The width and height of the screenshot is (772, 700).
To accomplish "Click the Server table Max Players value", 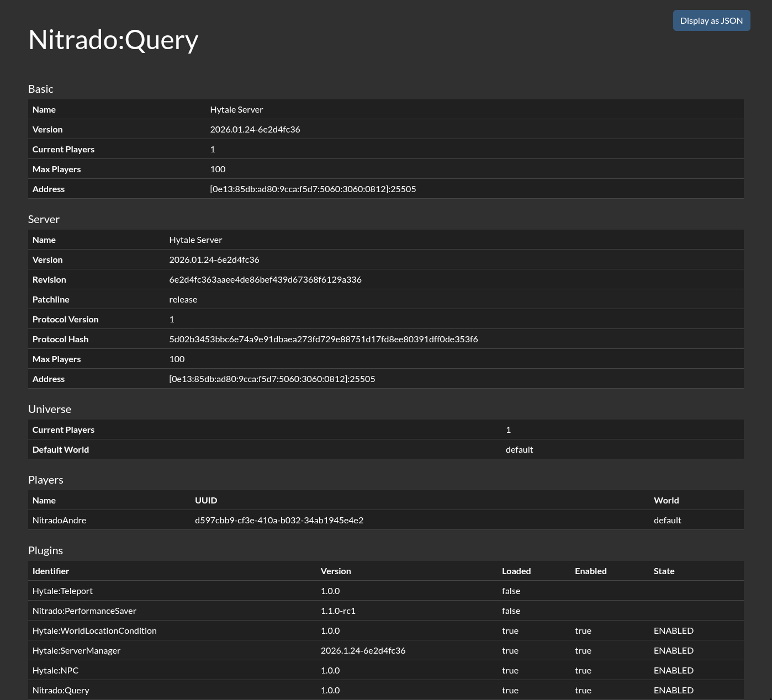I will pyautogui.click(x=177, y=359).
